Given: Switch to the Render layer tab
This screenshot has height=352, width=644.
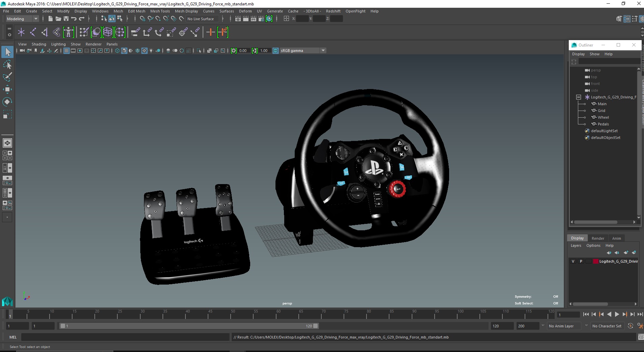Looking at the screenshot, I should [x=598, y=238].
